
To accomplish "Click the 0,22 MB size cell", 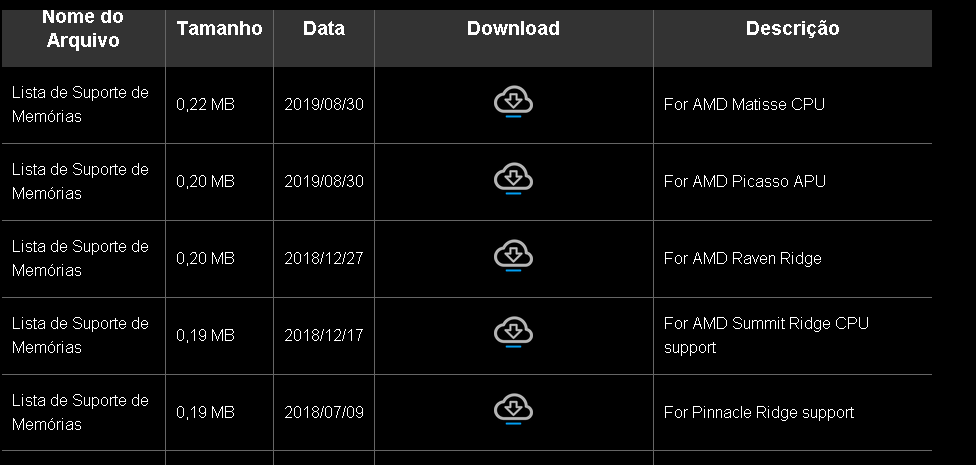I will click(x=205, y=105).
